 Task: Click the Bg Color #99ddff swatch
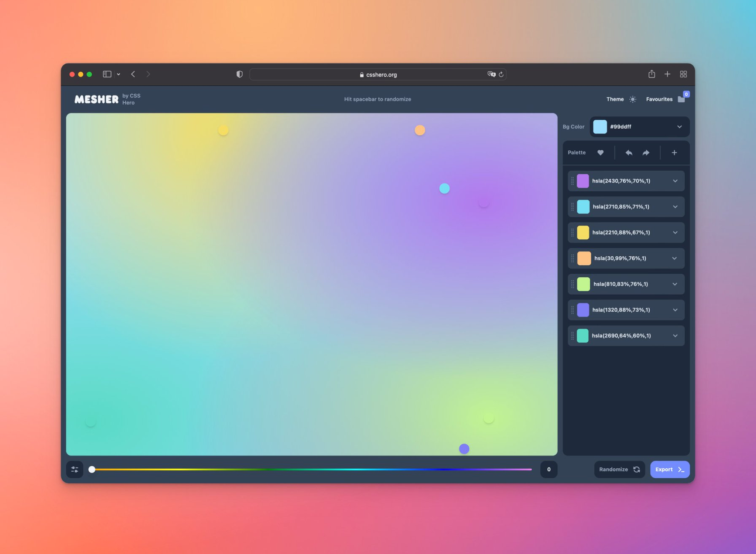pos(600,127)
